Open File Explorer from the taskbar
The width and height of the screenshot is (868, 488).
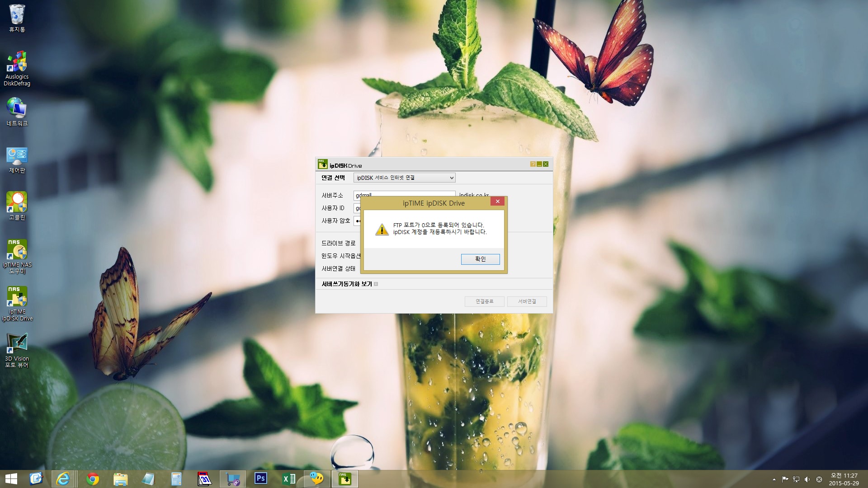[120, 479]
